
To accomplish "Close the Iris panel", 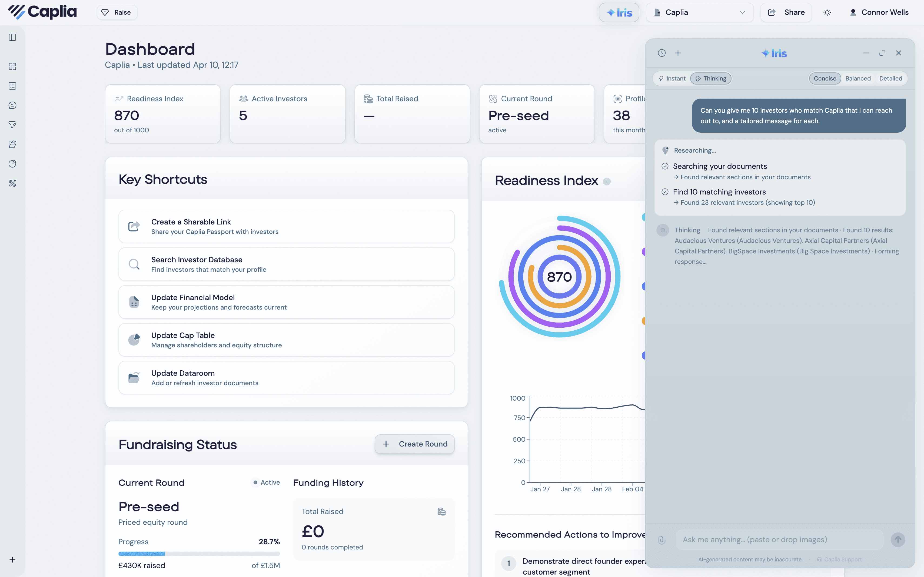I will pos(898,53).
